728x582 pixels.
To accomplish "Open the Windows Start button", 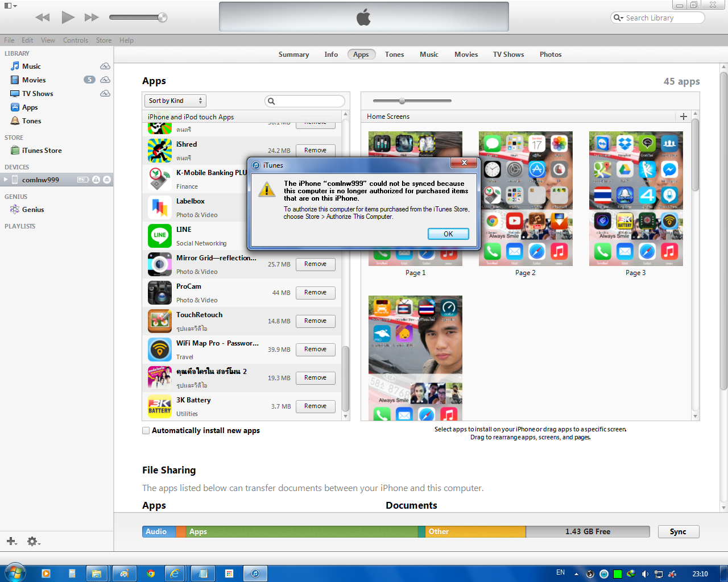I will tap(14, 573).
